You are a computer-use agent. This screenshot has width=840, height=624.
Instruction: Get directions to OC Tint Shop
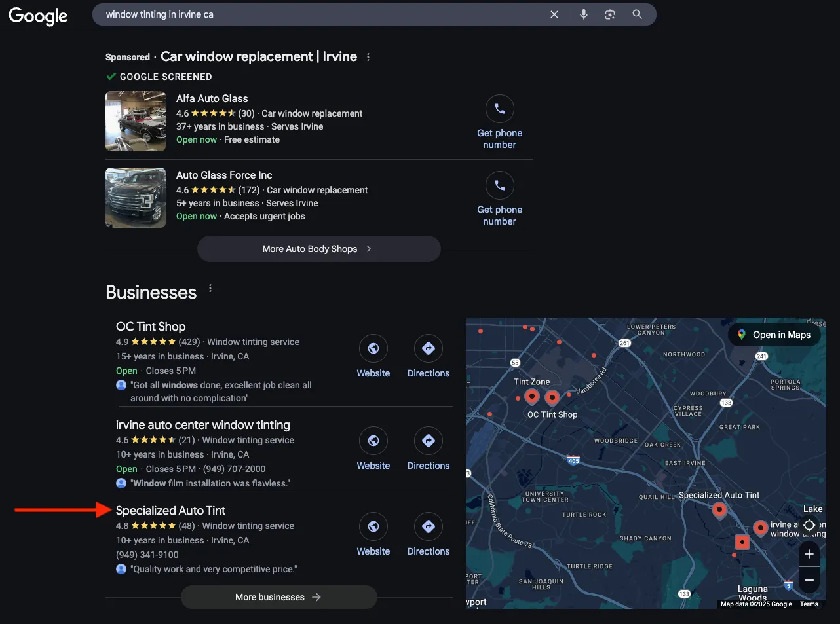[x=429, y=357]
